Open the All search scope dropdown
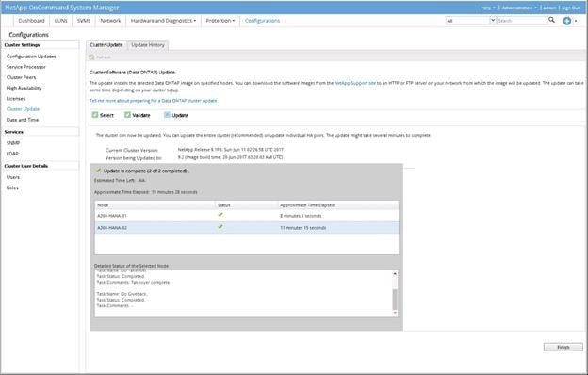 point(493,20)
